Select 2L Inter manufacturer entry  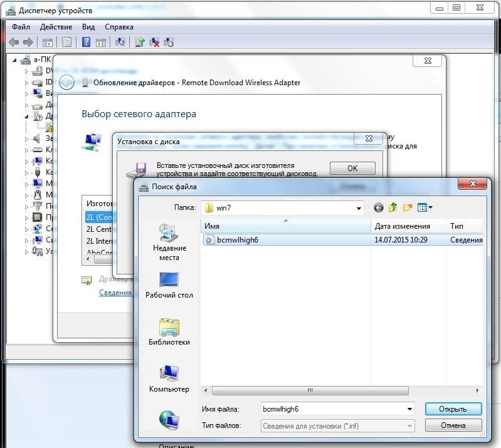tap(99, 241)
